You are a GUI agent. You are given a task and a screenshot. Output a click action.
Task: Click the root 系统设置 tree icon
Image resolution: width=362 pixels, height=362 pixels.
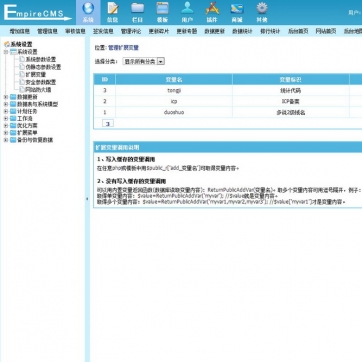[7, 44]
